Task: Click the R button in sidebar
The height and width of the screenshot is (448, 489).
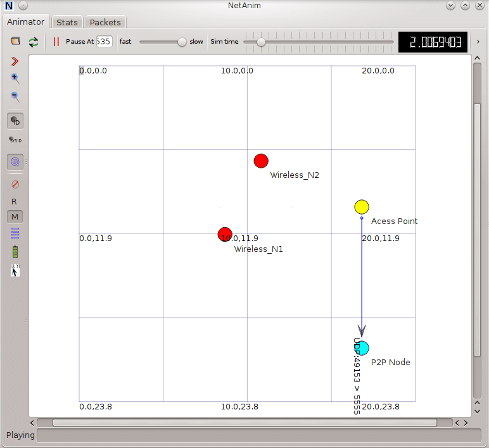Action: tap(15, 201)
